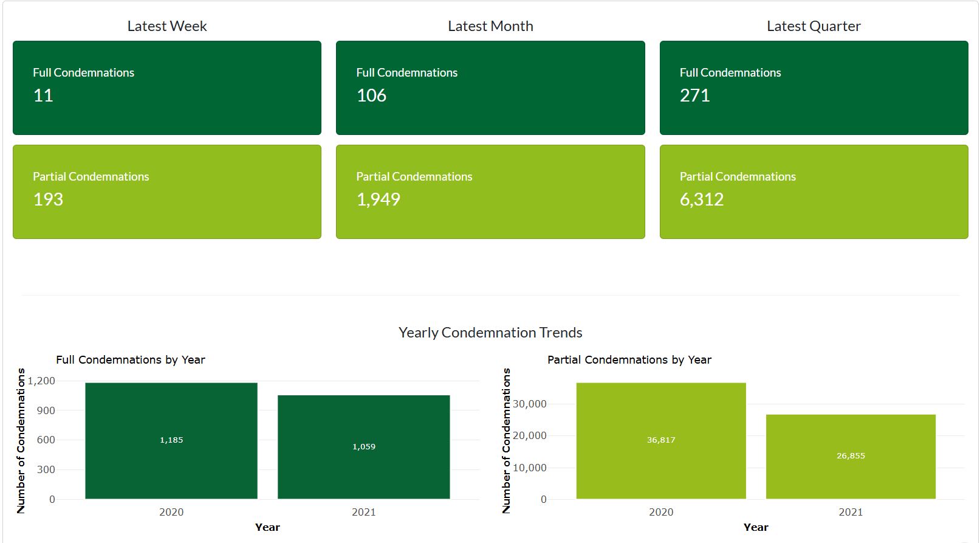
Task: Click the Full Condemnations by Year chart title
Action: point(131,360)
